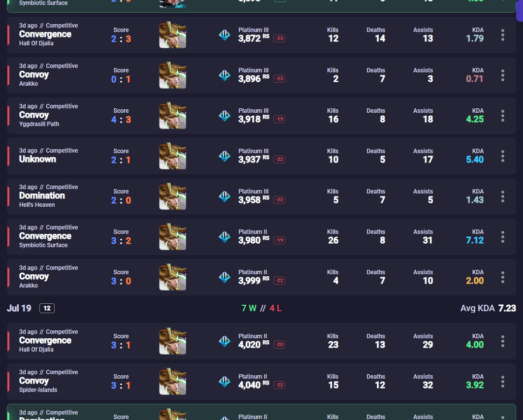The image size is (523, 420).
Task: Click hero portrait in Yggdrasill Path match
Action: coord(172,116)
